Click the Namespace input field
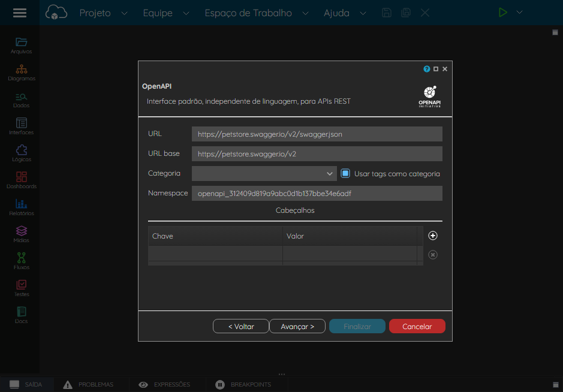563x392 pixels. pyautogui.click(x=317, y=193)
